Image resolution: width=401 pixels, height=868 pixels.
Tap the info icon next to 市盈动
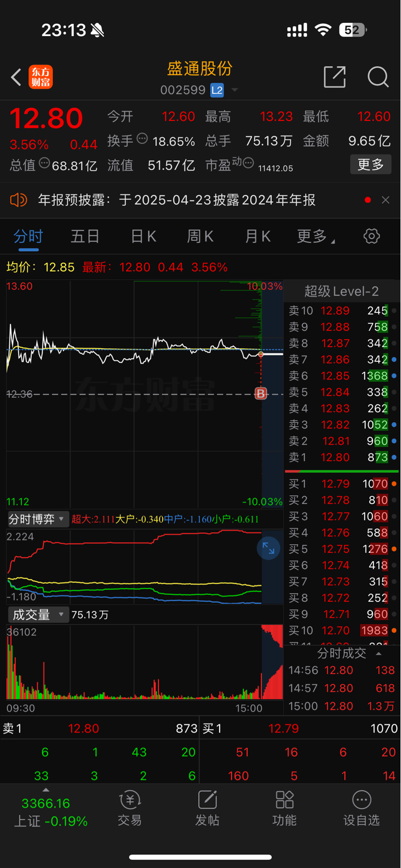coord(249,163)
